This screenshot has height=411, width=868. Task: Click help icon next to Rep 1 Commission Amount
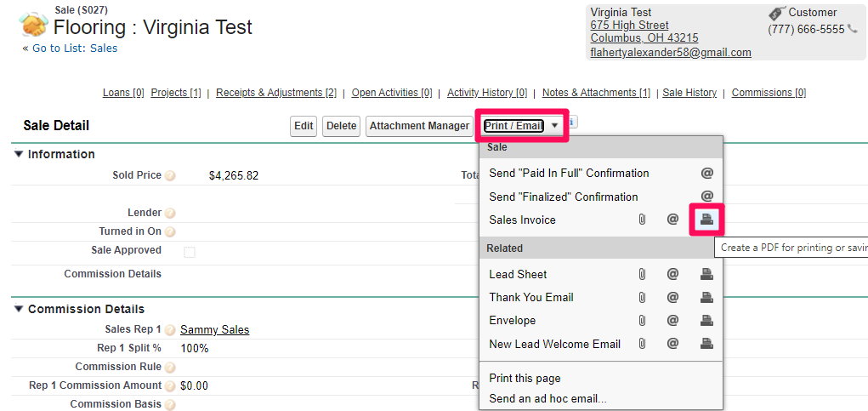pyautogui.click(x=170, y=386)
